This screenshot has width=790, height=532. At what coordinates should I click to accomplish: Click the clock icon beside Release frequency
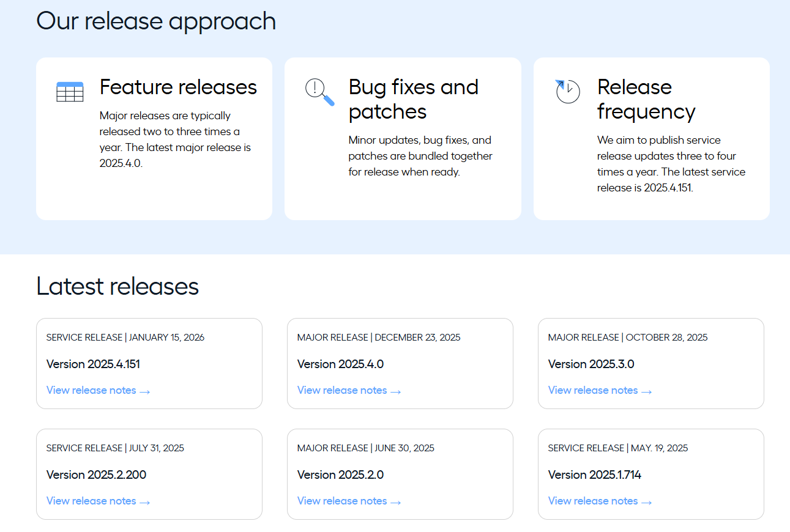pyautogui.click(x=567, y=91)
